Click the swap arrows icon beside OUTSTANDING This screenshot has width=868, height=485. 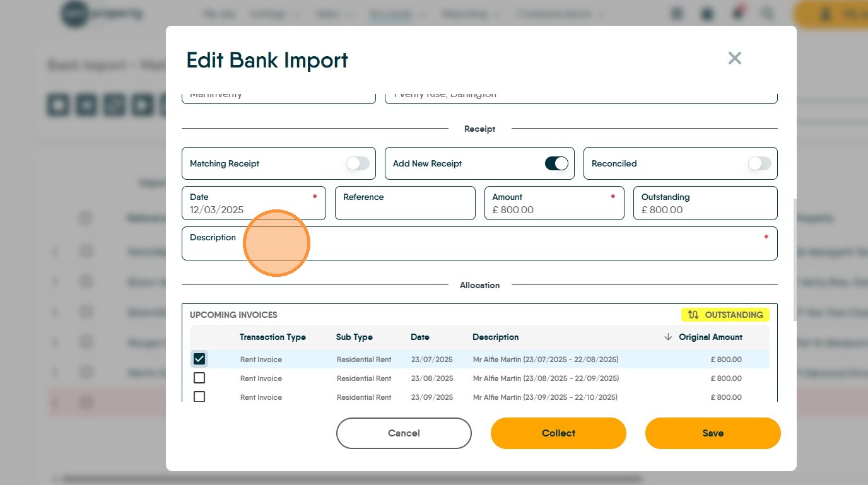(x=693, y=315)
